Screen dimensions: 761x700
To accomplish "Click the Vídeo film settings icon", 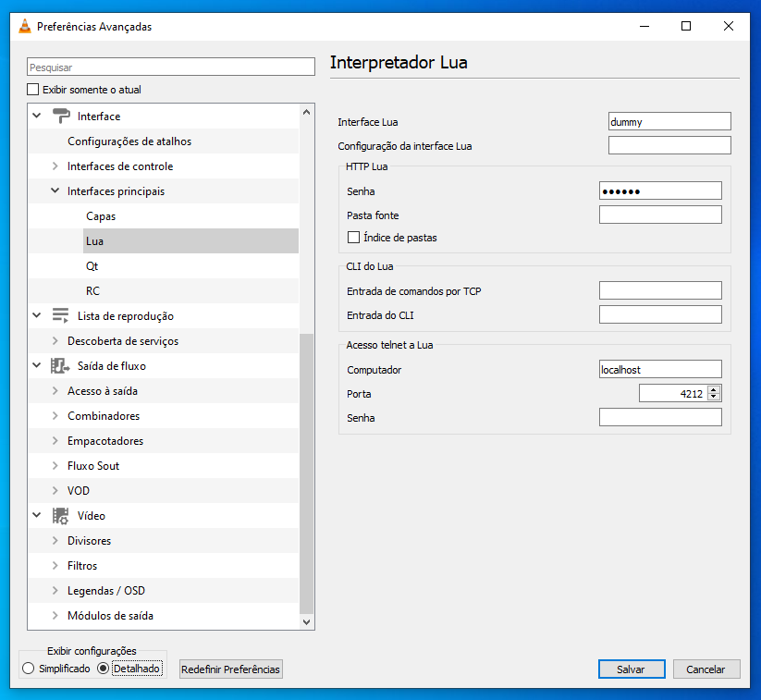I will [61, 516].
